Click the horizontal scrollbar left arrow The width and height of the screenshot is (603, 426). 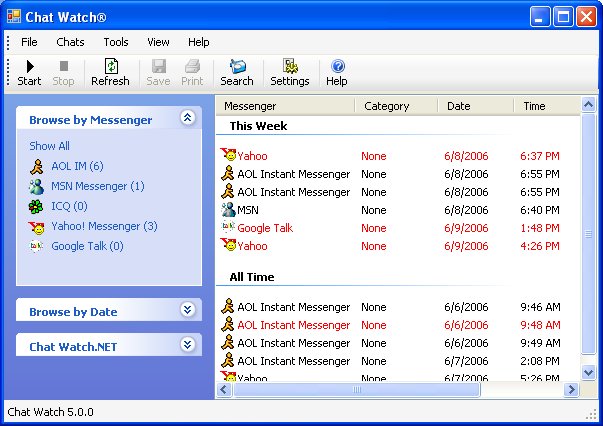(224, 389)
